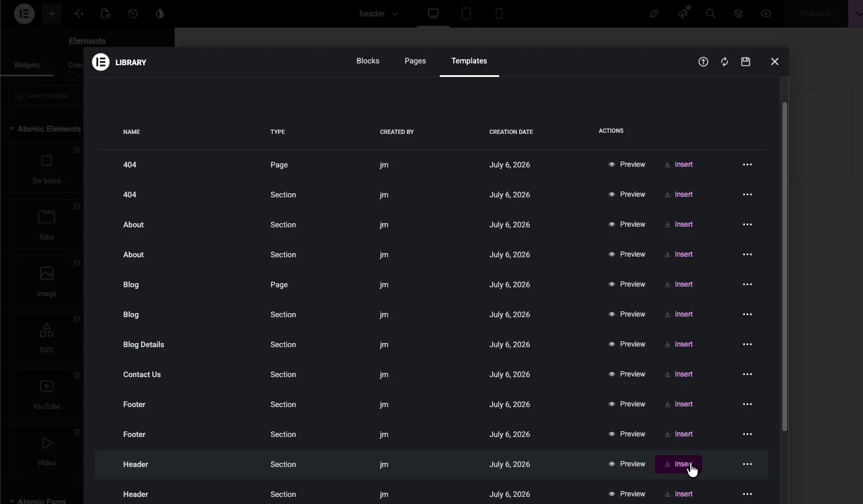Select the Div block widget
Screen dimensions: 863x504
click(x=46, y=168)
